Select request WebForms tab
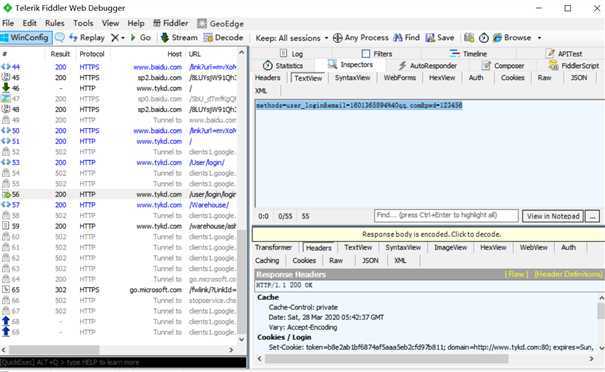Image resolution: width=605 pixels, height=372 pixels. tap(400, 78)
